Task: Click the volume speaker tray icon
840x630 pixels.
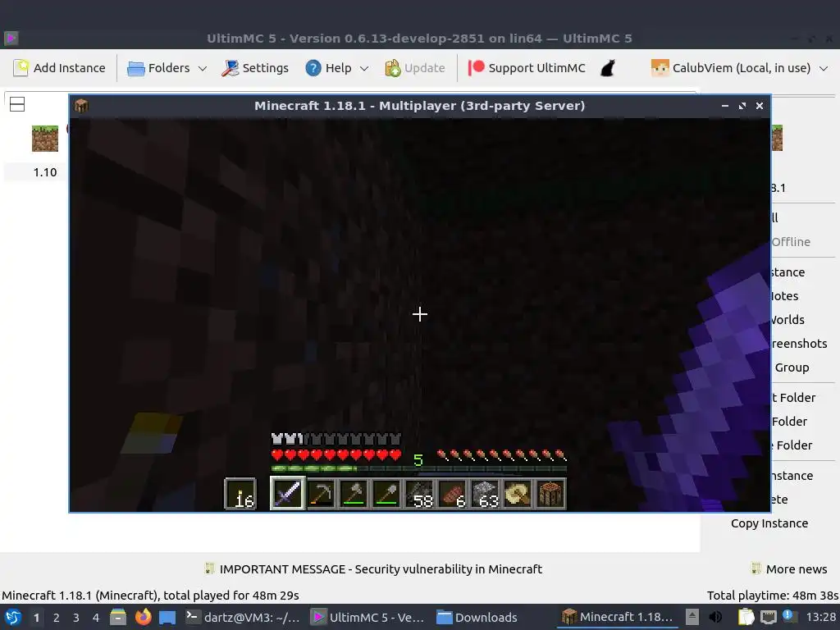Action: (x=715, y=618)
